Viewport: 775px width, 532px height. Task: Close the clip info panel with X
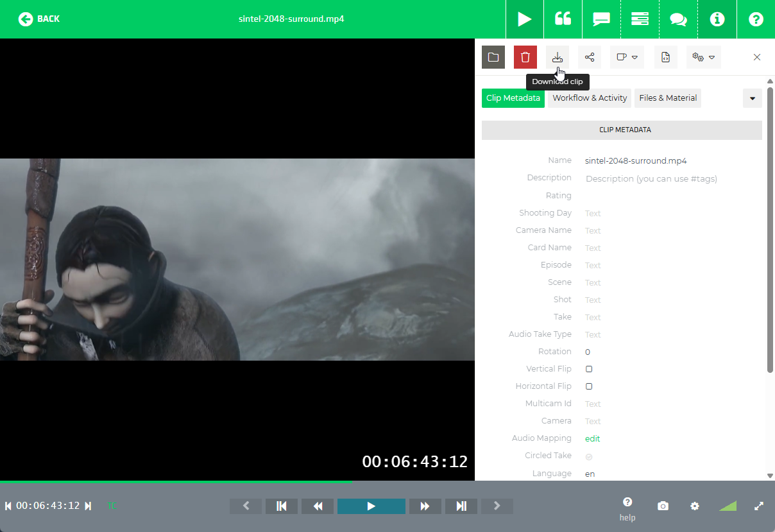coord(757,57)
